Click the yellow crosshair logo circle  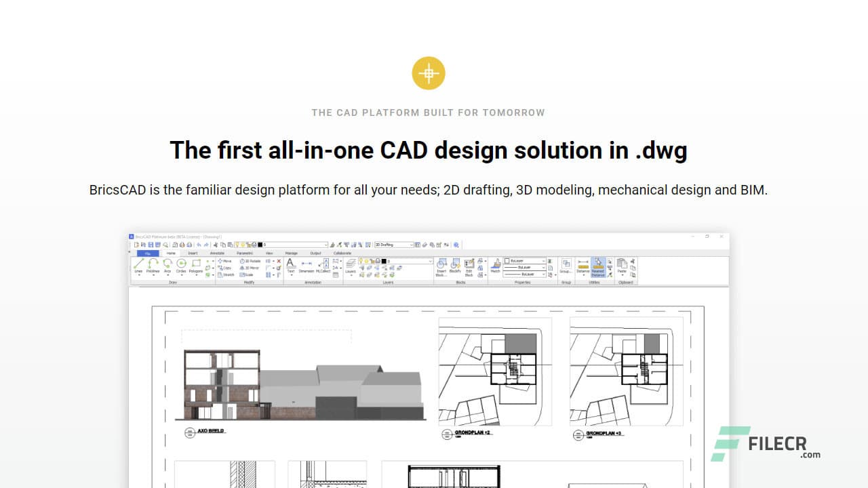[x=429, y=73]
